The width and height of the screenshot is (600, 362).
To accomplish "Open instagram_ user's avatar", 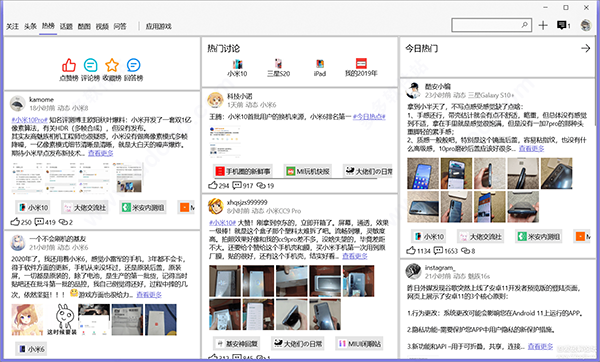I will point(413,271).
